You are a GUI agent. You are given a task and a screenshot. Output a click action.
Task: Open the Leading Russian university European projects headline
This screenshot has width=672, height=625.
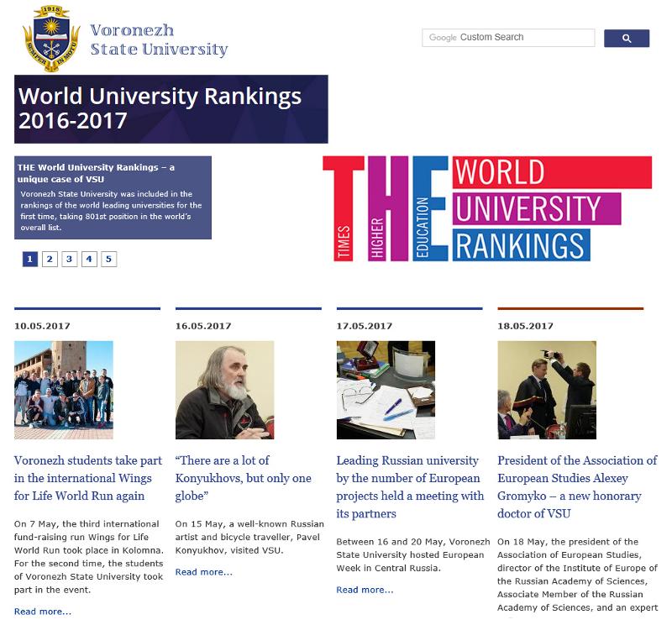click(410, 486)
